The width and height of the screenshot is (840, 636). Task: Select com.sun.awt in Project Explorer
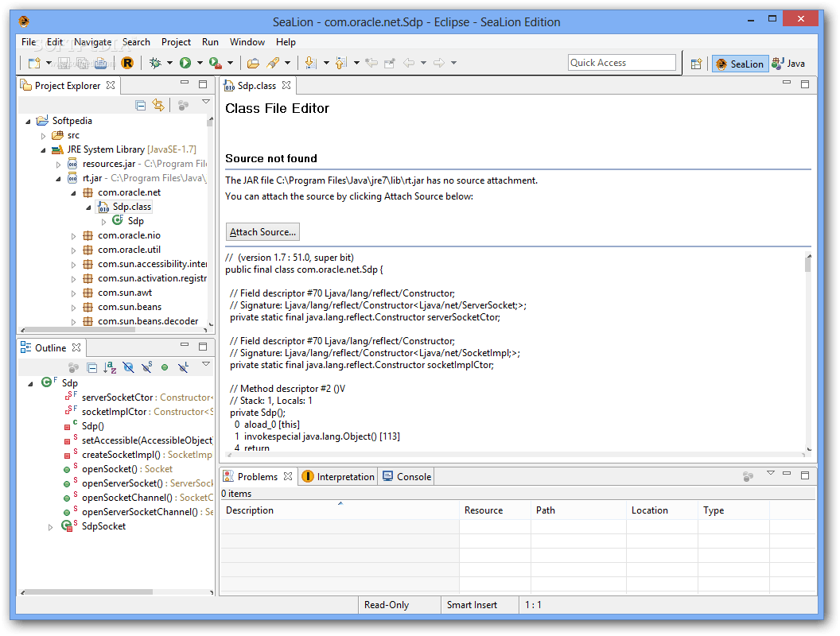pos(125,293)
